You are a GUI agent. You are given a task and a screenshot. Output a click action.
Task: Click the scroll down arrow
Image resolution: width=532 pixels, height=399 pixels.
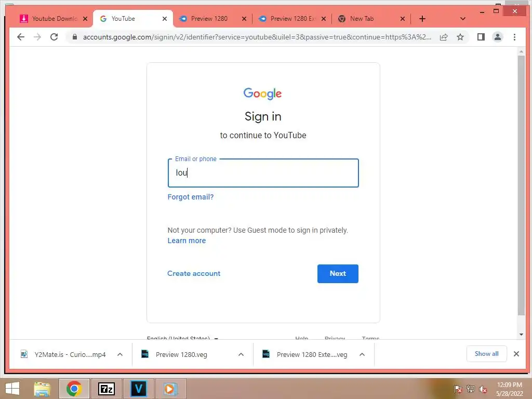pyautogui.click(x=521, y=335)
